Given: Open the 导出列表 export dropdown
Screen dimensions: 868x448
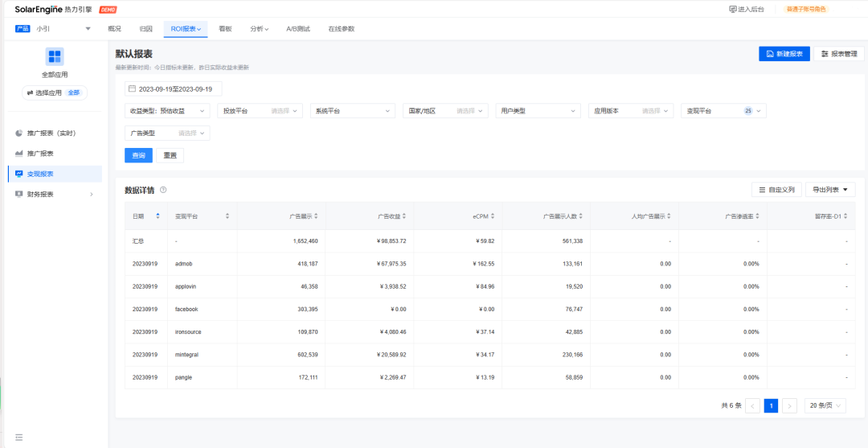Looking at the screenshot, I should [x=830, y=190].
